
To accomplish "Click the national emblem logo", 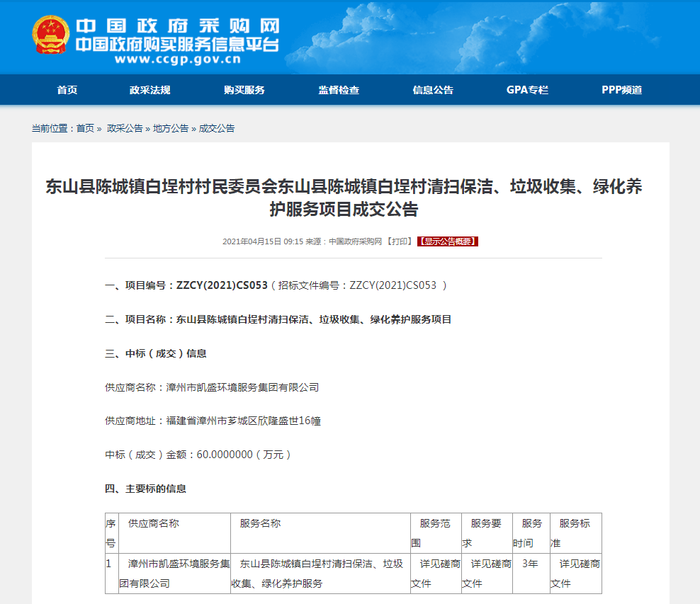I will tap(51, 35).
